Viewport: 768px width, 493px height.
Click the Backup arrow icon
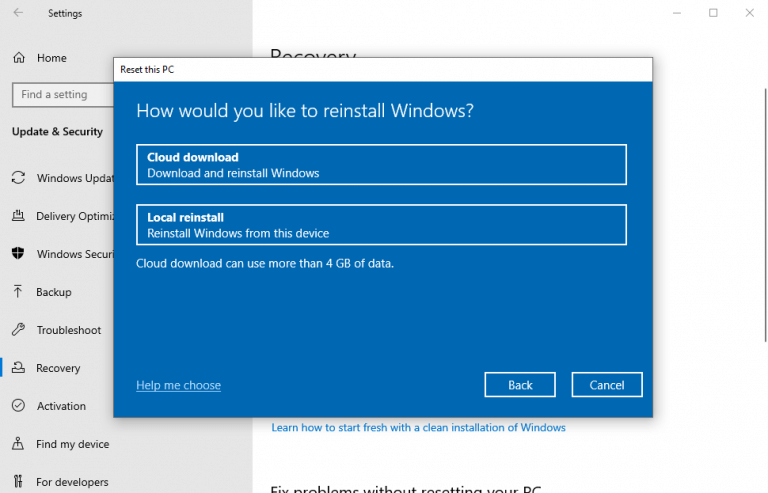click(18, 292)
